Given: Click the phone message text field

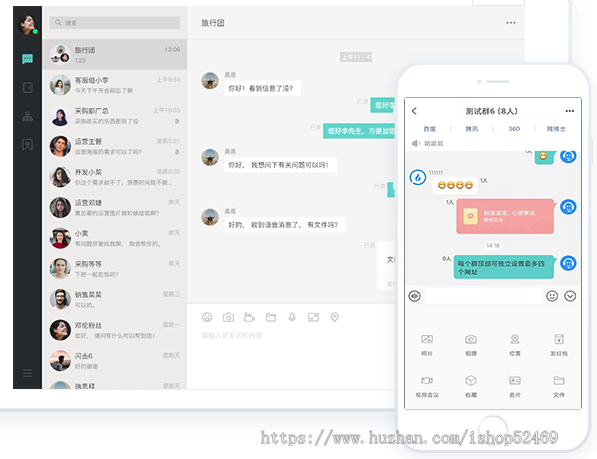Looking at the screenshot, I should (x=483, y=296).
